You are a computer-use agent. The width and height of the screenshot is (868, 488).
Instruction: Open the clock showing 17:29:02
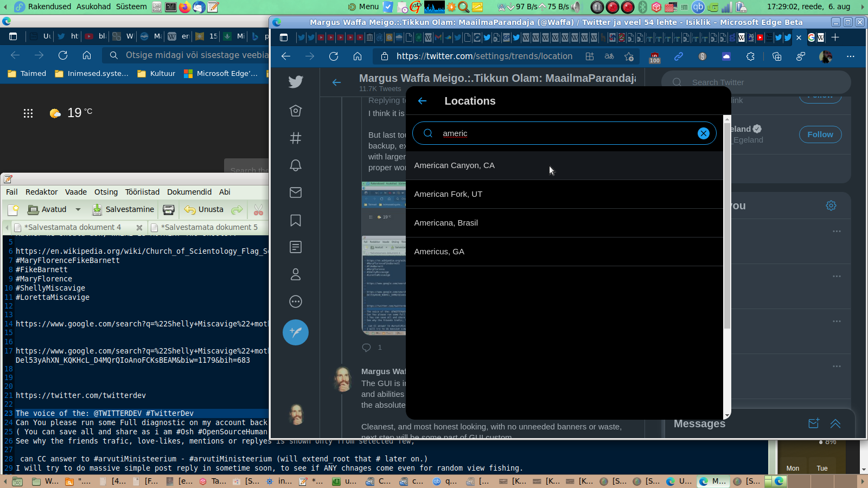tap(808, 7)
